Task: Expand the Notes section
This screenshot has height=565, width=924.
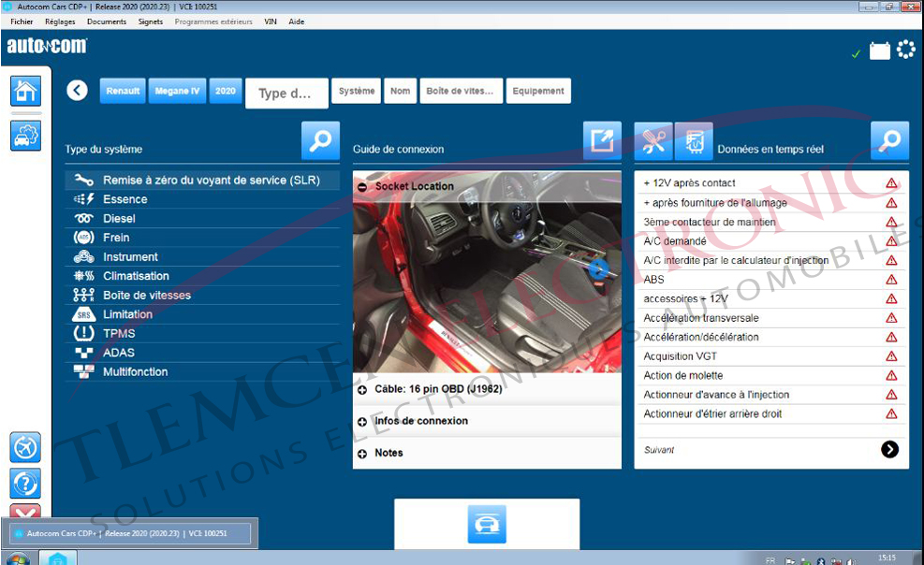Action: tap(362, 454)
